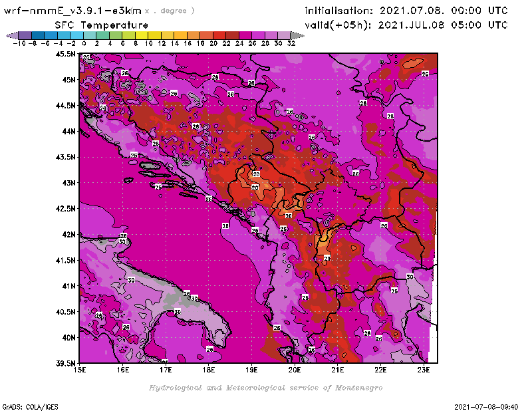
Task: Pick the legend swatch between 0 and 2
Action: coord(90,35)
